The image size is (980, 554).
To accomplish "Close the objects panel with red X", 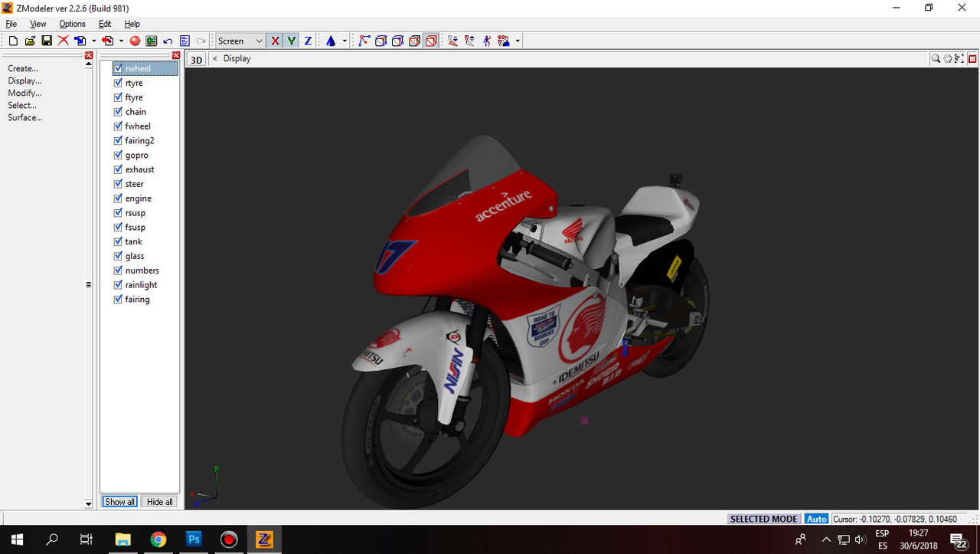I will click(x=176, y=55).
